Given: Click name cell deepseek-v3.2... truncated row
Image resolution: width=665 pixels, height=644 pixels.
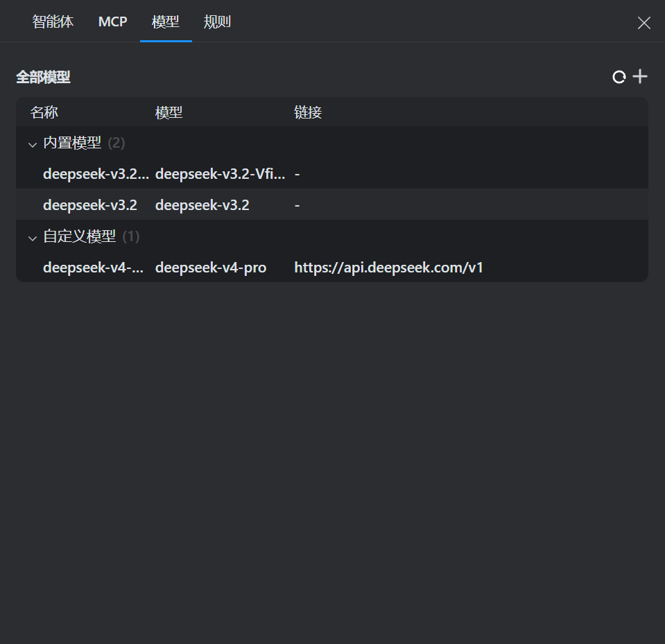Looking at the screenshot, I should (x=96, y=174).
